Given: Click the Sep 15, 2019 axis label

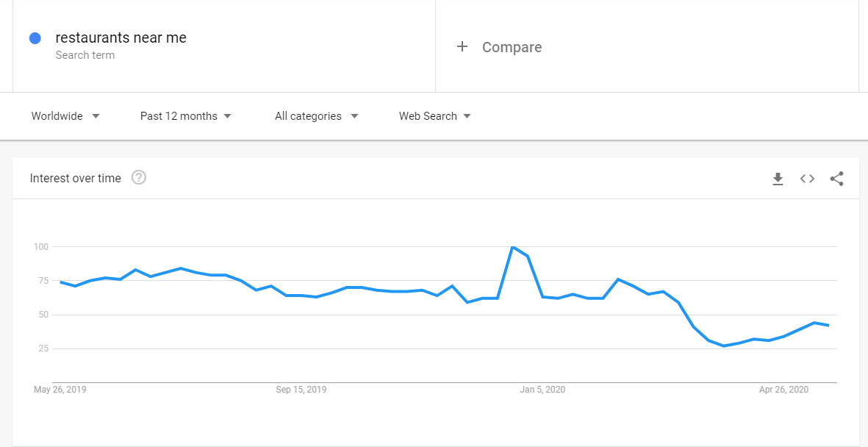Looking at the screenshot, I should click(301, 390).
